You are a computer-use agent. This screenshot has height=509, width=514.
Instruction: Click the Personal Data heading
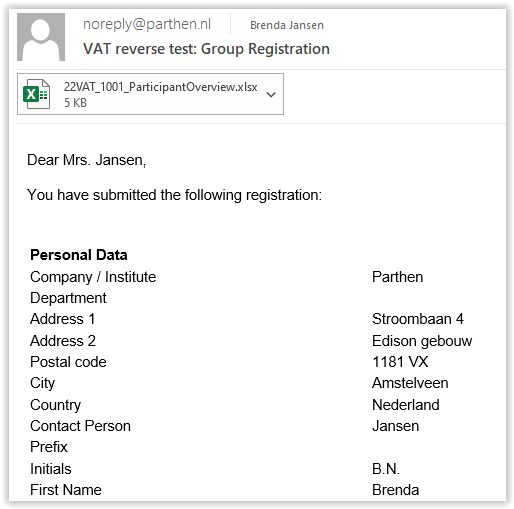click(79, 255)
